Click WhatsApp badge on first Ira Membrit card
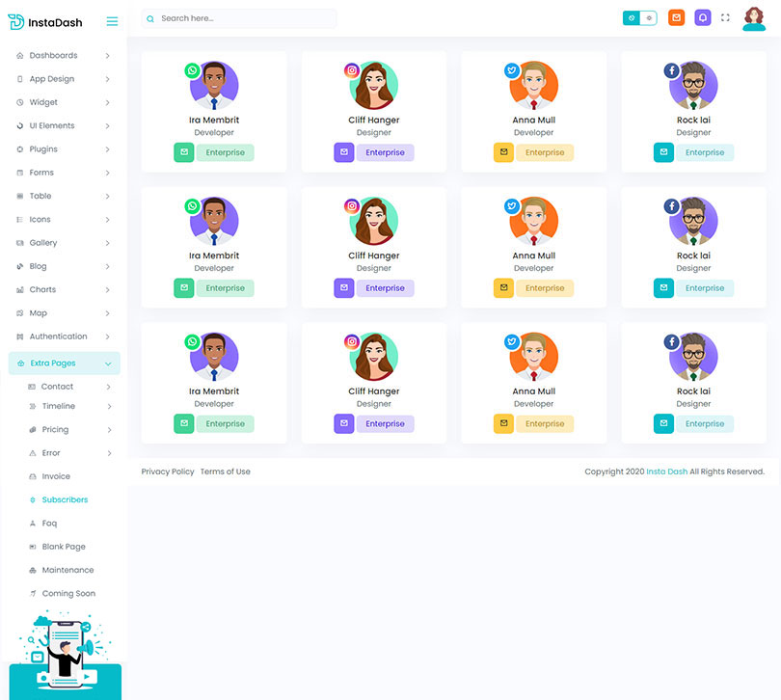This screenshot has height=700, width=781. pos(193,70)
